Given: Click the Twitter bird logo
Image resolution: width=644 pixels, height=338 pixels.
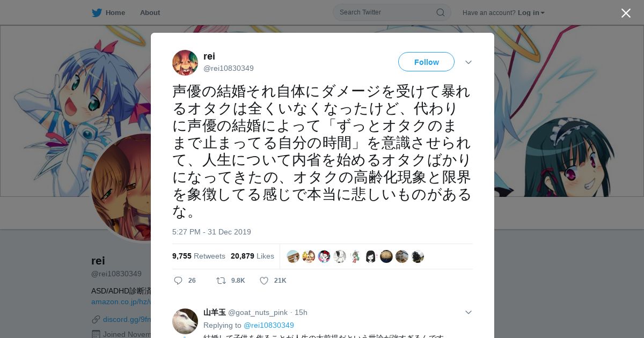Looking at the screenshot, I should click(x=97, y=13).
